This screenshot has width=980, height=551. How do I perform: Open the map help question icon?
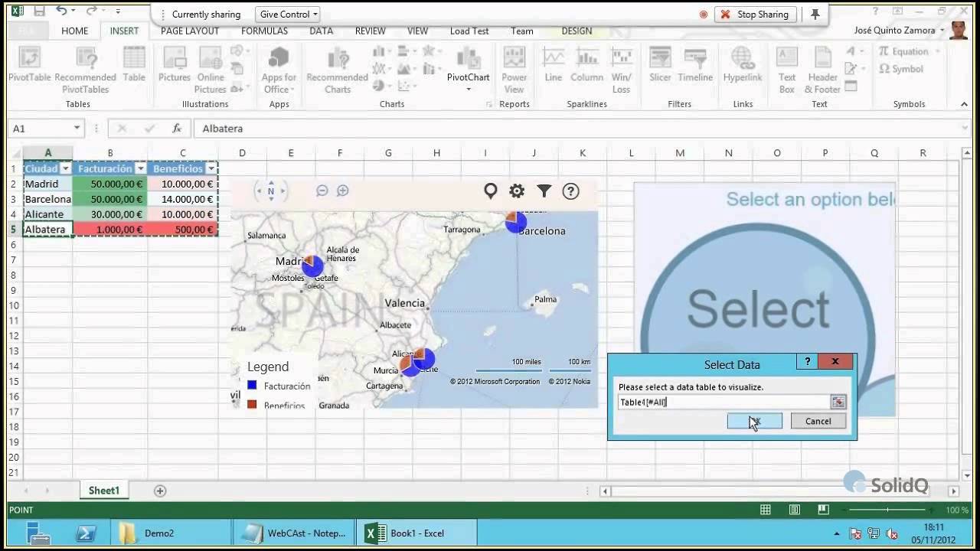570,191
